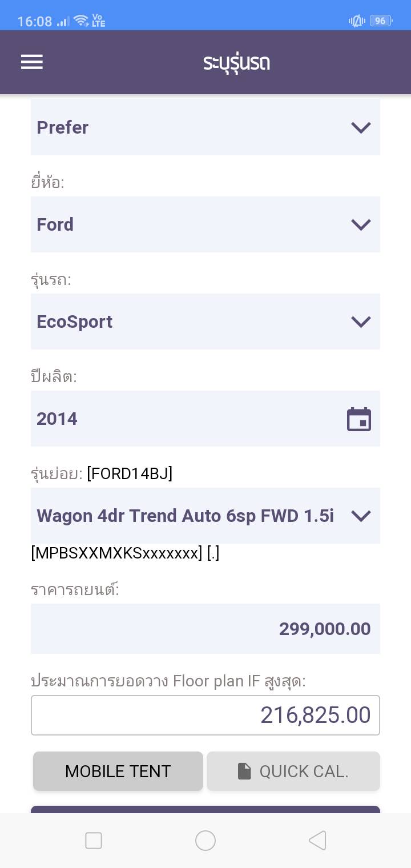The height and width of the screenshot is (868, 411).
Task: Open the Wagon 4dr Trend sub-model dropdown
Action: pyautogui.click(x=205, y=516)
